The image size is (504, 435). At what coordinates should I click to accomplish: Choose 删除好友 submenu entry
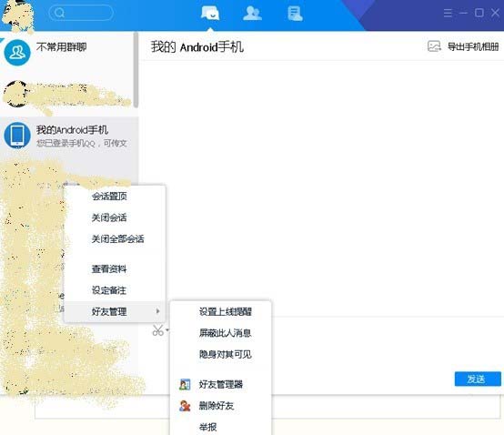click(x=220, y=406)
